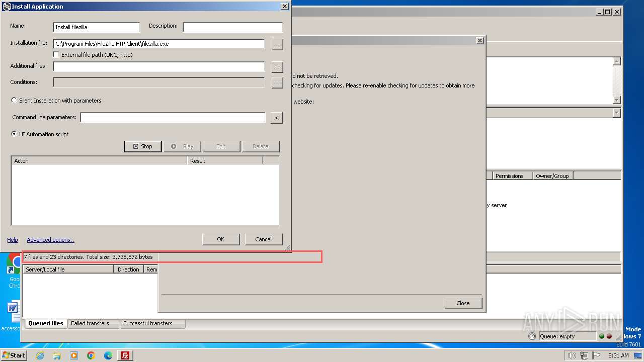Click the system clock showing 8:31 AM

pos(618,355)
